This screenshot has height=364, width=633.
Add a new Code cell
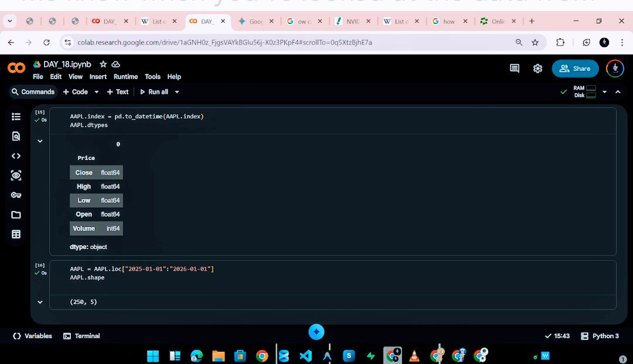click(x=76, y=92)
